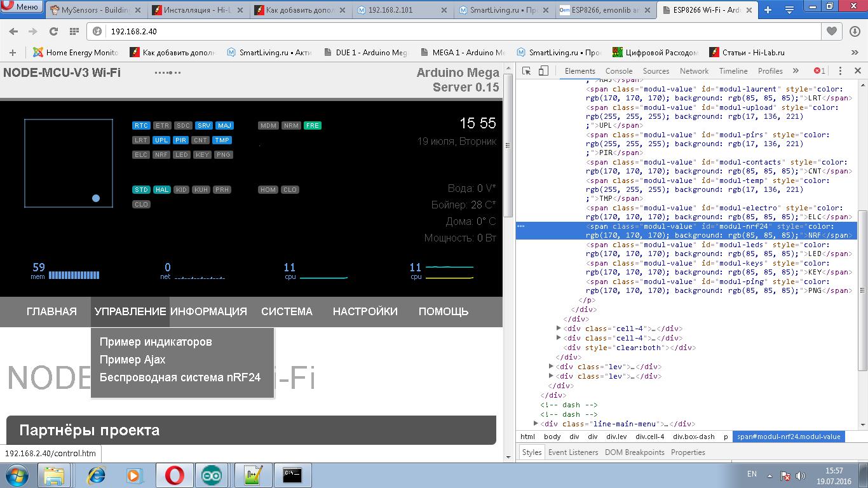Viewport: 868px width, 488px height.
Task: Open Arduino IDE from the taskbar
Action: [212, 475]
